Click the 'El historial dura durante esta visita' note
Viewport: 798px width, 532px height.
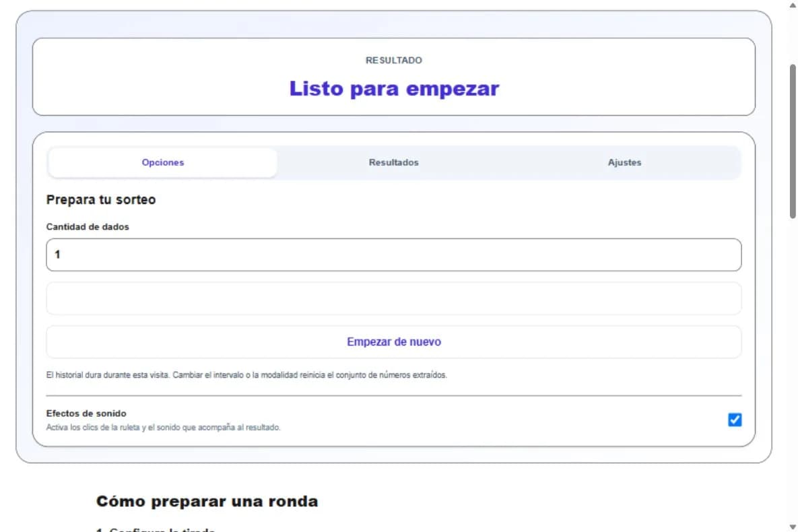pos(246,375)
